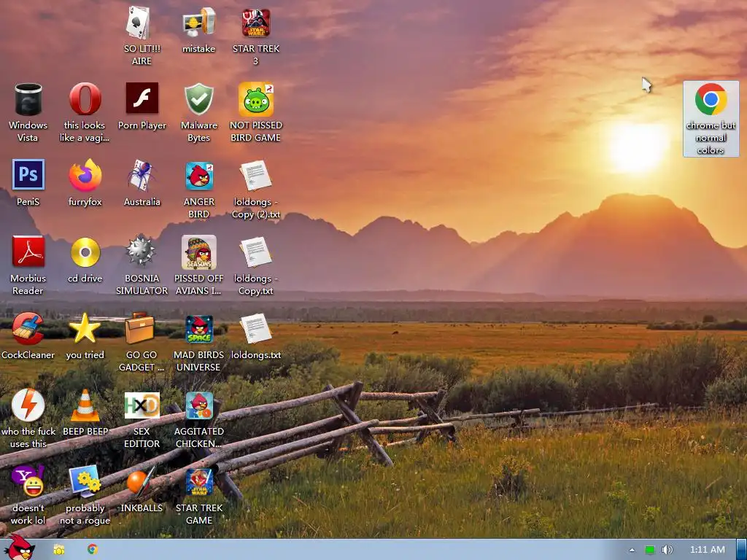This screenshot has width=747, height=560.
Task: Select the loldongs - Copy.txt file
Action: click(x=256, y=252)
